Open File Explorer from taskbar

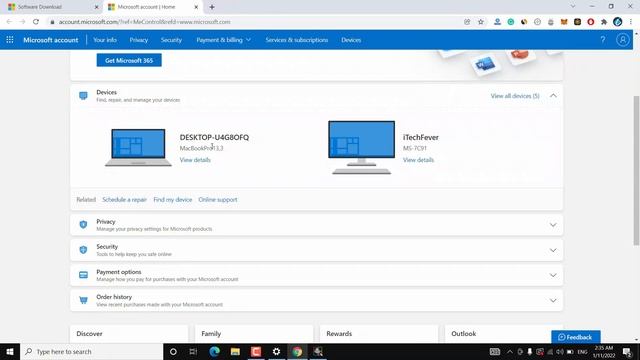point(235,351)
